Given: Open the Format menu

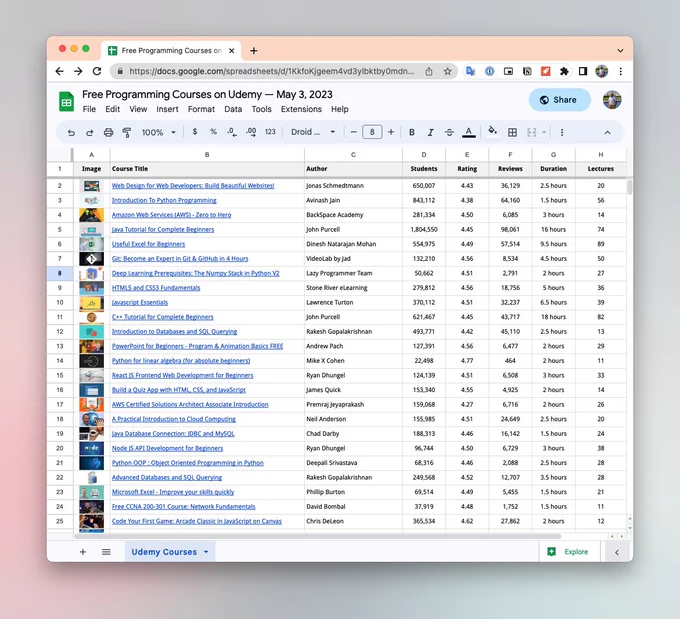Looking at the screenshot, I should 201,109.
